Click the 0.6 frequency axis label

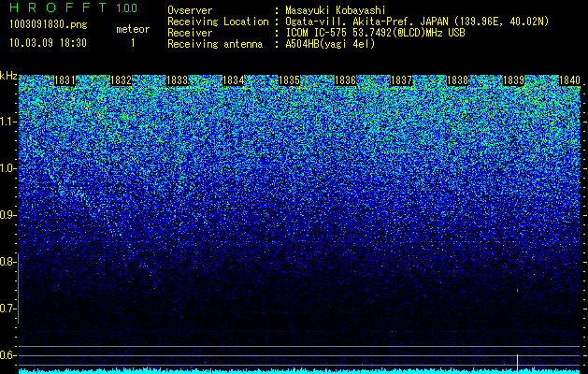(8, 355)
